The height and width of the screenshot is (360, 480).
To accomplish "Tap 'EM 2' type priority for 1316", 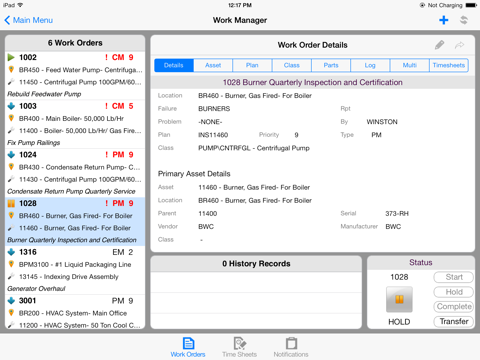I will pyautogui.click(x=122, y=252).
